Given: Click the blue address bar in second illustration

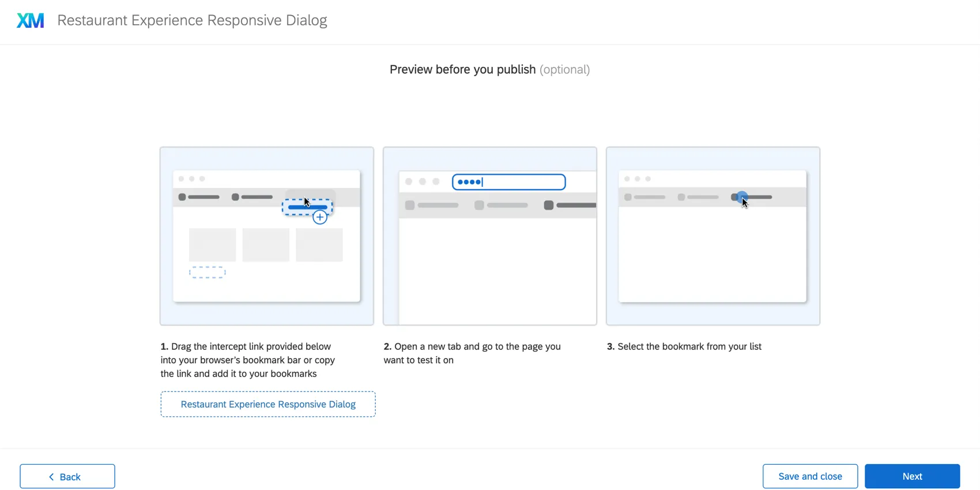Looking at the screenshot, I should click(x=509, y=182).
